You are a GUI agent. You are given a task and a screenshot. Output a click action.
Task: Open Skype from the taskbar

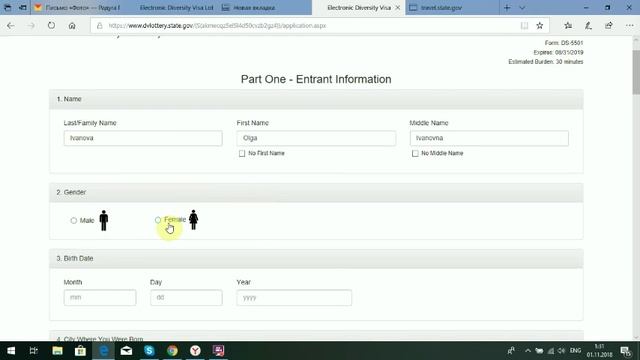point(149,351)
